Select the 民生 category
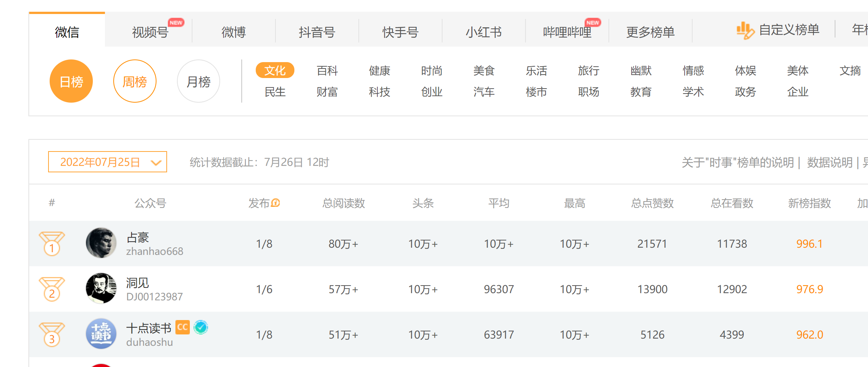 (275, 92)
